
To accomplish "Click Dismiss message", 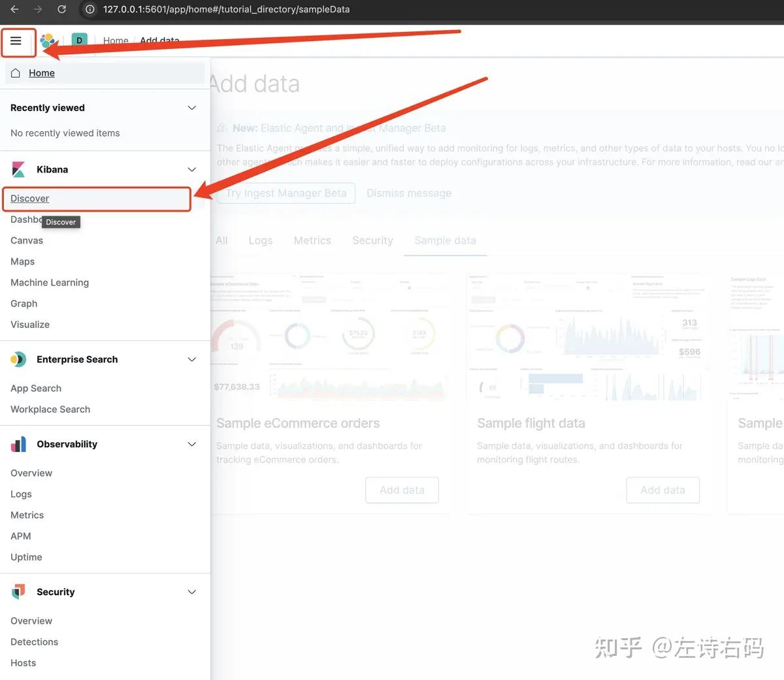I will pos(409,193).
